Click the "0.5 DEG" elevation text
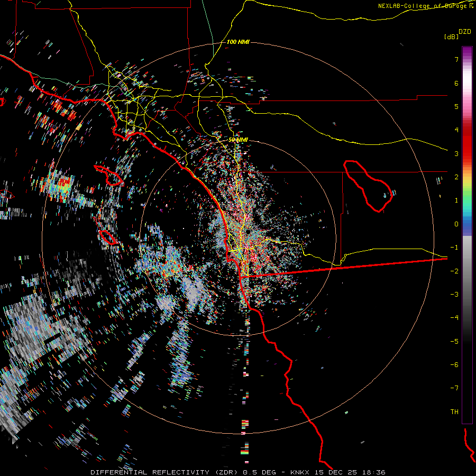This screenshot has width=476, height=476. tap(259, 472)
